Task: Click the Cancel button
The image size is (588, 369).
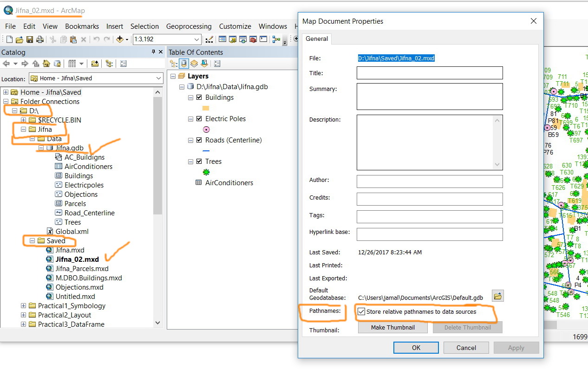Action: 466,348
